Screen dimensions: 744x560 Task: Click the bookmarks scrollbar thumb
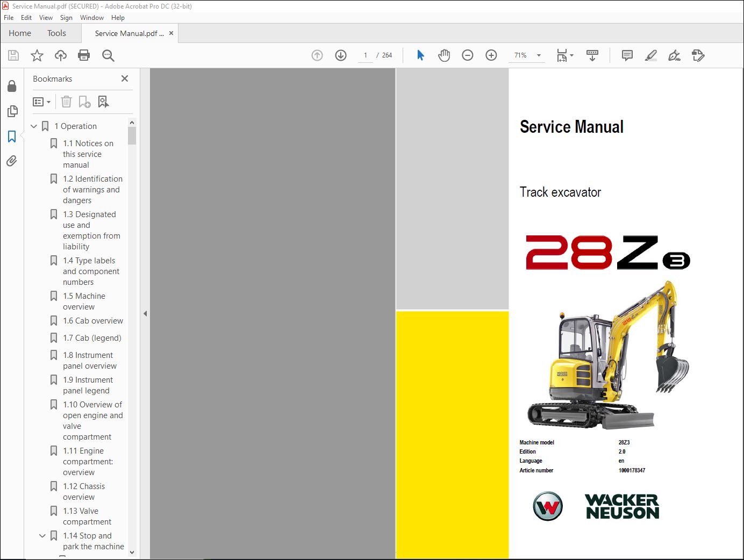132,136
